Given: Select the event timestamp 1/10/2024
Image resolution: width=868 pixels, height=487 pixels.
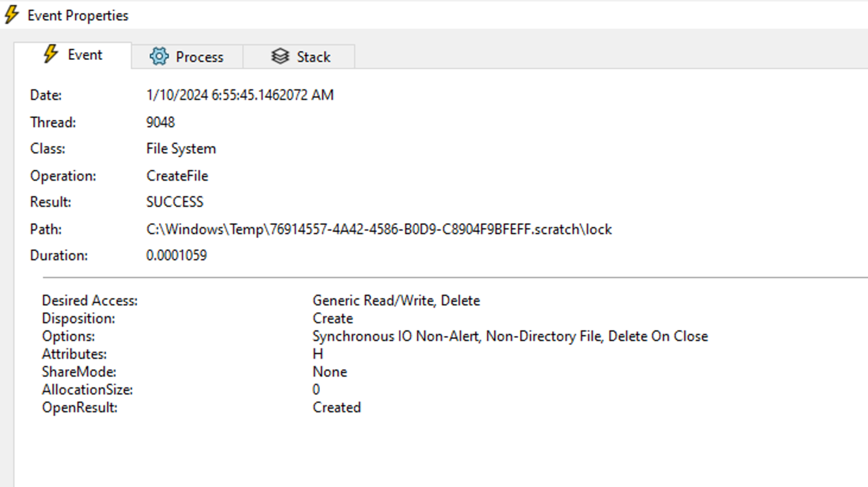Looking at the screenshot, I should pos(240,95).
